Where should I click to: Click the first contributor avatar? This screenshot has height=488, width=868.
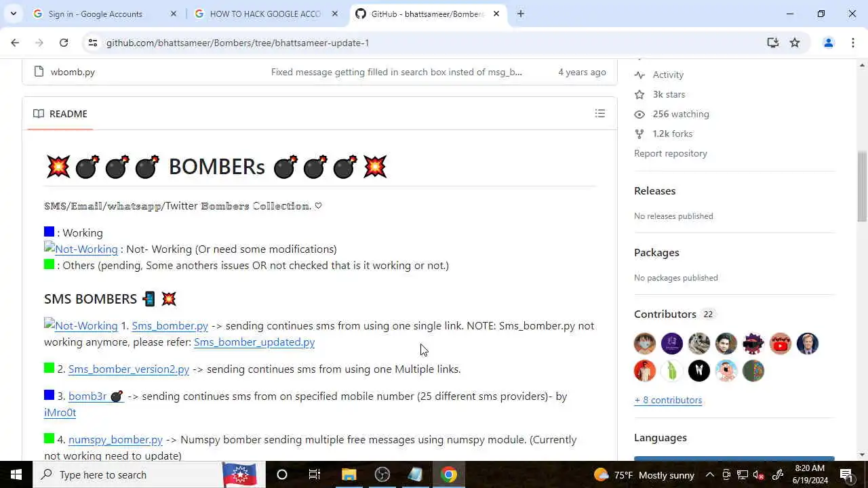(645, 344)
